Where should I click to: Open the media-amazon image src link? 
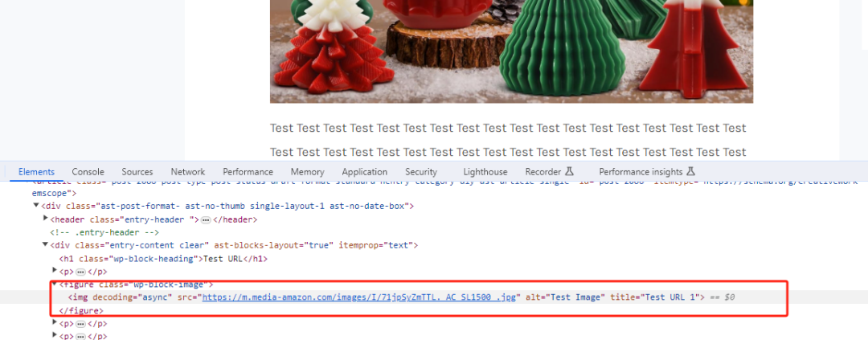pyautogui.click(x=359, y=297)
